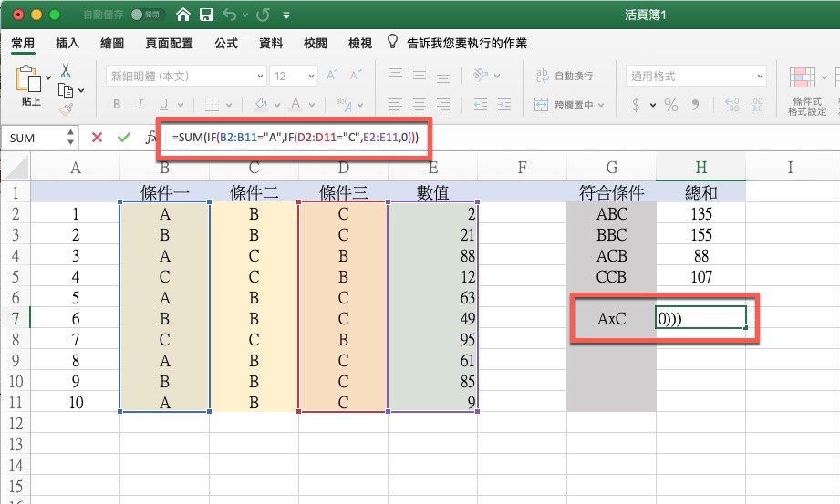Click the Align Left icon
The image size is (840, 504).
pos(396,105)
